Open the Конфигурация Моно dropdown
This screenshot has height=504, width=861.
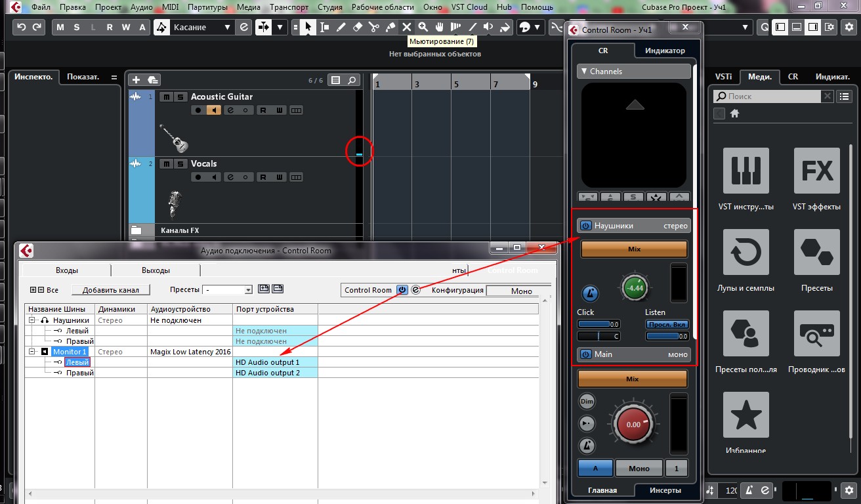[518, 291]
